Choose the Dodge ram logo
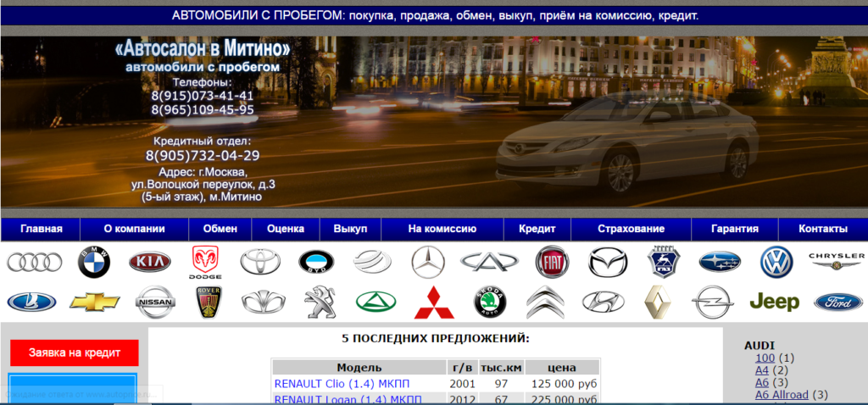 [205, 263]
